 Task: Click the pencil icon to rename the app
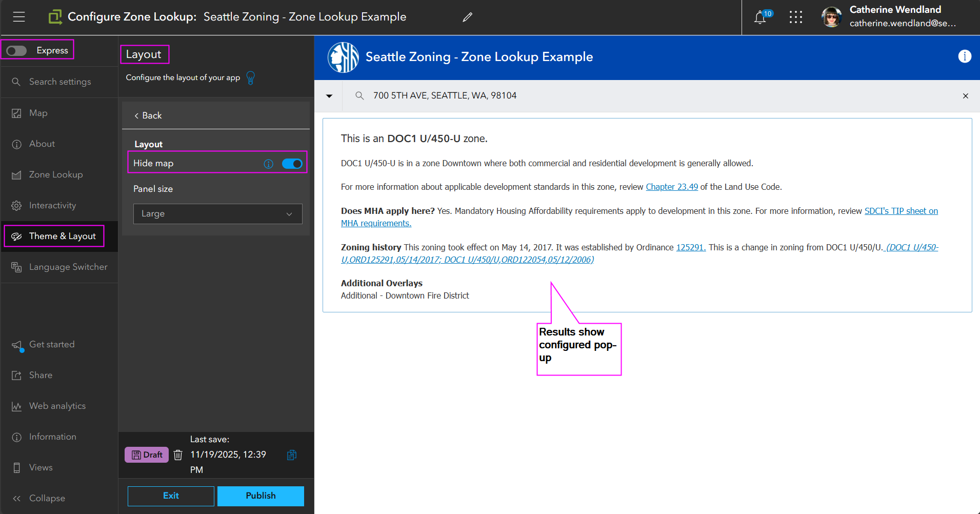click(467, 17)
